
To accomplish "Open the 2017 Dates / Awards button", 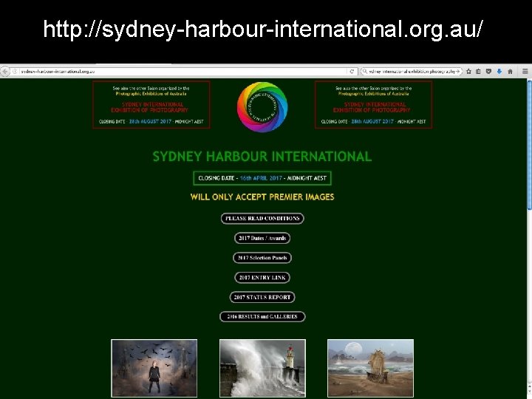I will [262, 238].
